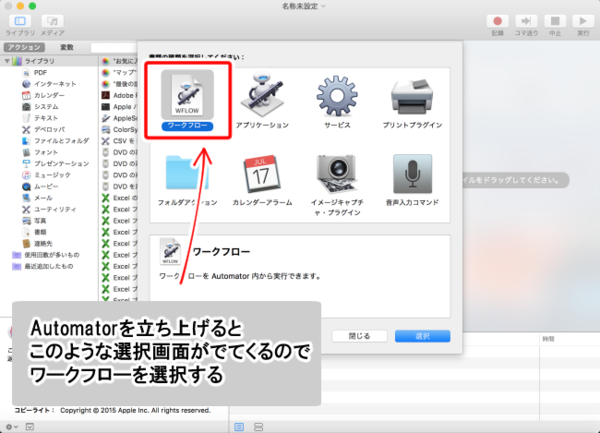Screen dimensions: 600x433
Task: Click the コマ送り step button
Action: tap(526, 21)
